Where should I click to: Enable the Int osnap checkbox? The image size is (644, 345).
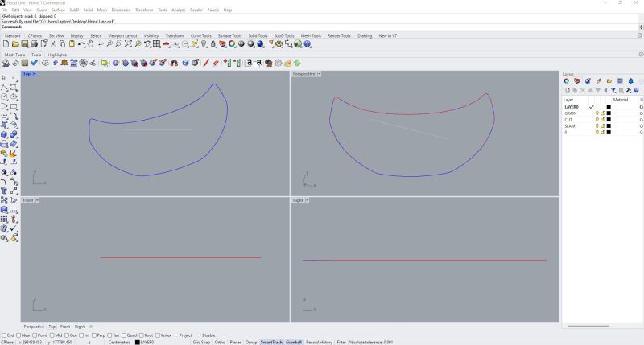tap(81, 335)
